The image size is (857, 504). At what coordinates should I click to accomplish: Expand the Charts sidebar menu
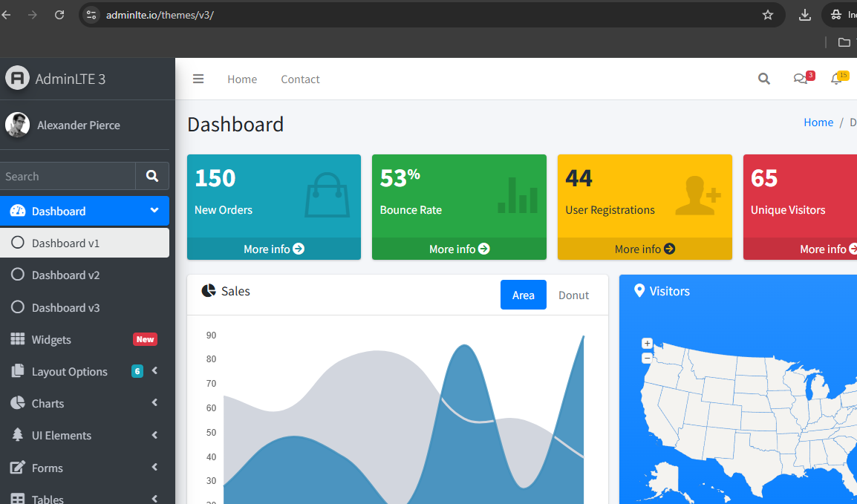tap(48, 404)
